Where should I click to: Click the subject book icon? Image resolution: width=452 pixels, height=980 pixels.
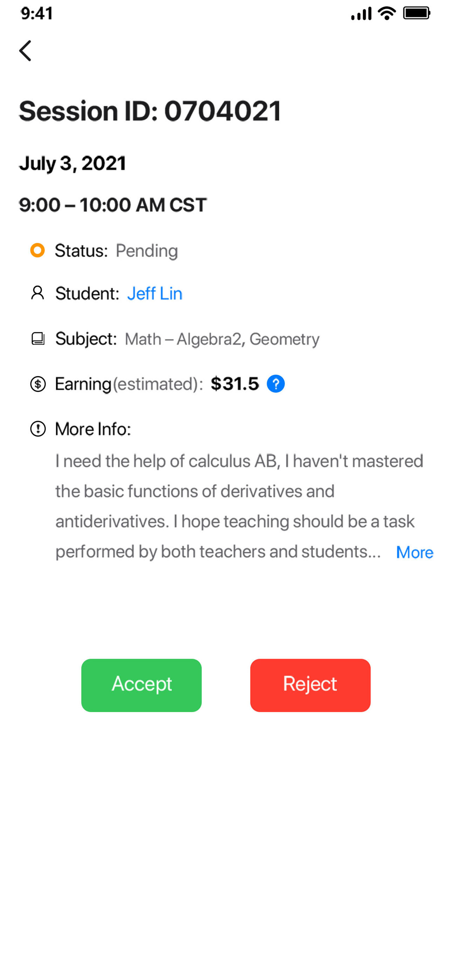tap(38, 338)
